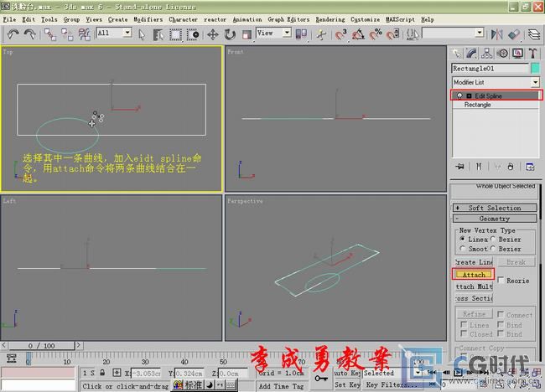Select the Unlink Selection tool
This screenshot has height=392, width=545.
click(67, 34)
